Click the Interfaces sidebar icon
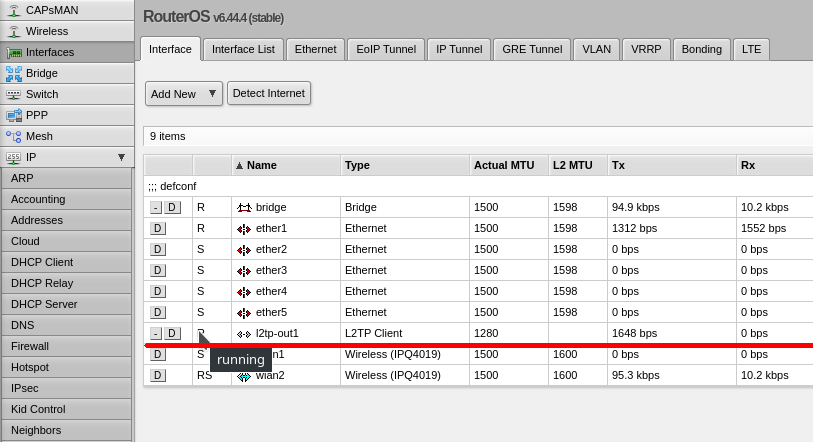The width and height of the screenshot is (813, 442). (14, 52)
